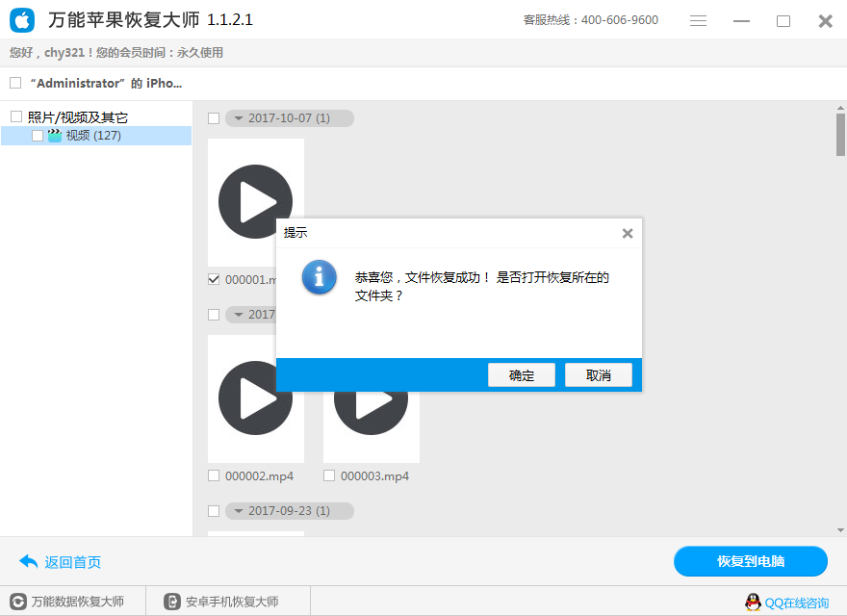Viewport: 847px width, 616px height.
Task: Select the 照片/视频及其它 tree node
Action: tap(77, 117)
